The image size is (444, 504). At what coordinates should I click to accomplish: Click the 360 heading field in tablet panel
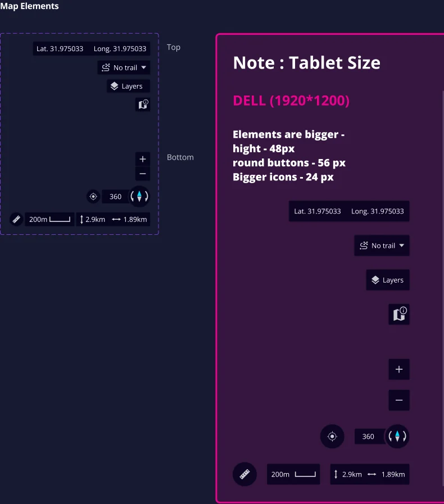click(x=369, y=437)
